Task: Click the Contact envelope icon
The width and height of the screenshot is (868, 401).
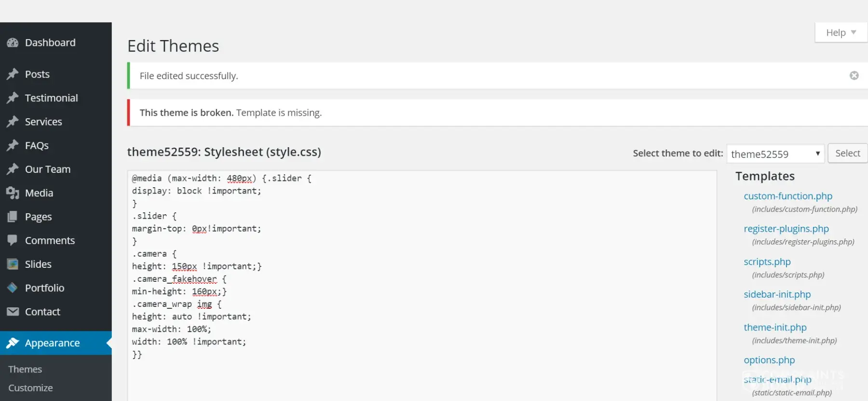Action: (13, 312)
